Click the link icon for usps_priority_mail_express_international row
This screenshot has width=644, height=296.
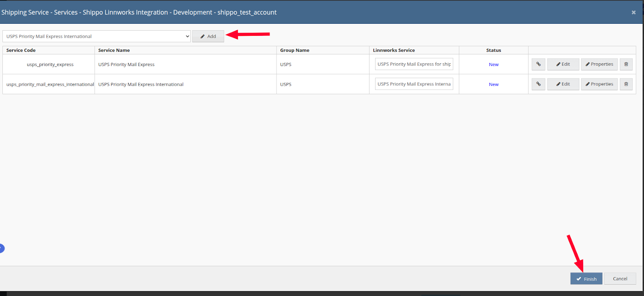[538, 84]
